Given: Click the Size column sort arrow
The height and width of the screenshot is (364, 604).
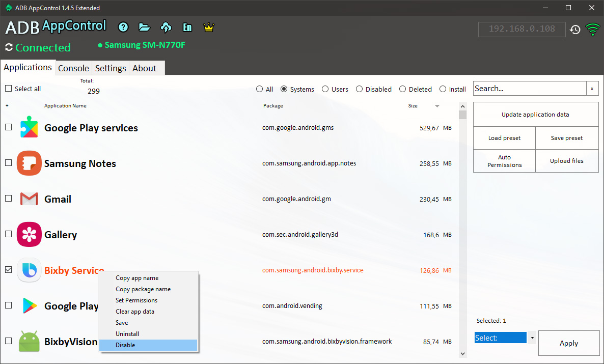Looking at the screenshot, I should [437, 106].
